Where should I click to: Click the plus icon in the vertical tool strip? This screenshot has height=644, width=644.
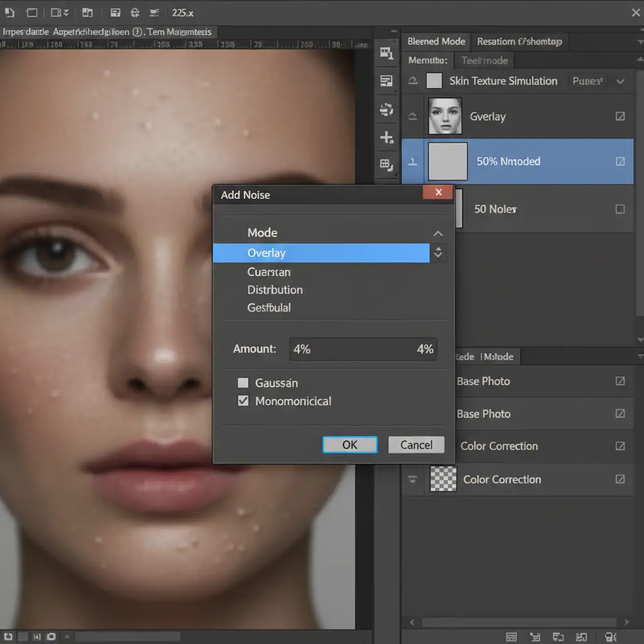click(386, 137)
